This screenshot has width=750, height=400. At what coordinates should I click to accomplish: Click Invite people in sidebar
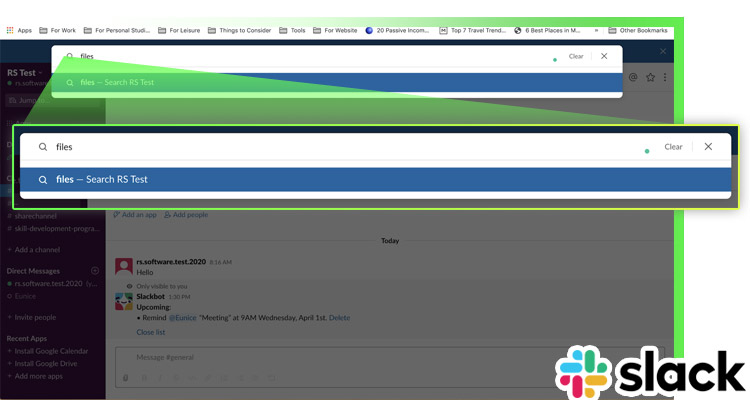click(x=32, y=317)
